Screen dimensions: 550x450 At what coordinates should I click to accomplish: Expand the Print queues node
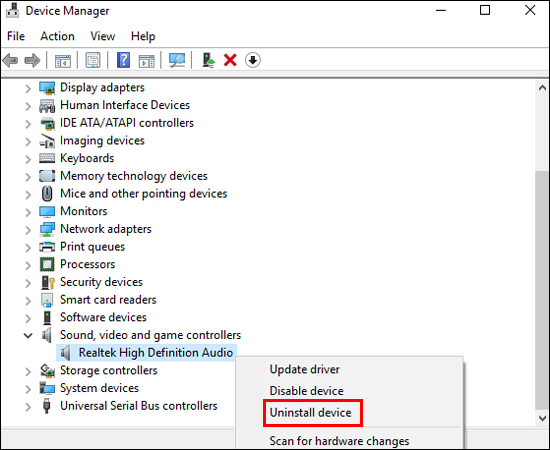(x=28, y=248)
